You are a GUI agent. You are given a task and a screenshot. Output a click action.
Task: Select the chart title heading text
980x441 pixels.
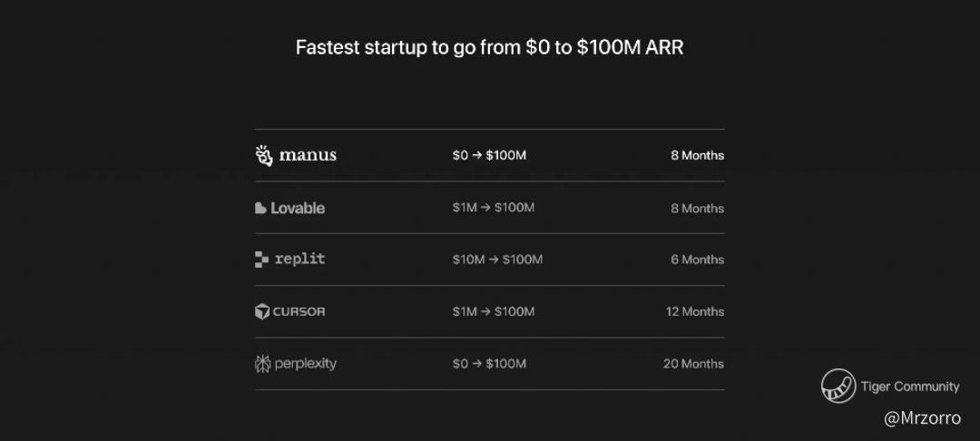tap(489, 47)
